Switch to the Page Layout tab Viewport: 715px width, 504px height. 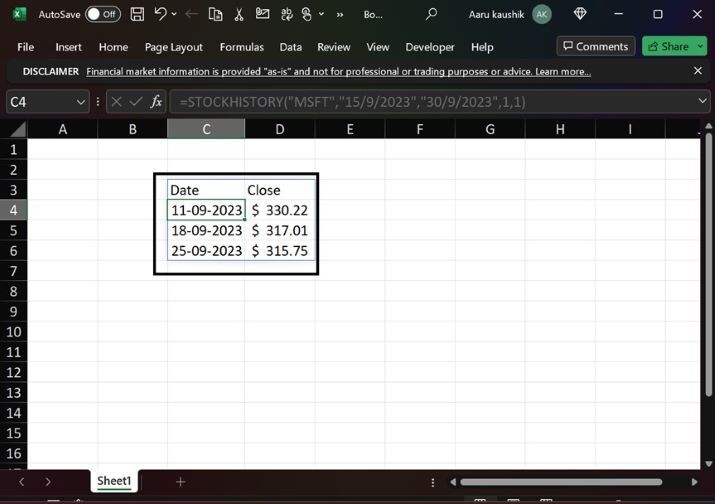point(174,47)
